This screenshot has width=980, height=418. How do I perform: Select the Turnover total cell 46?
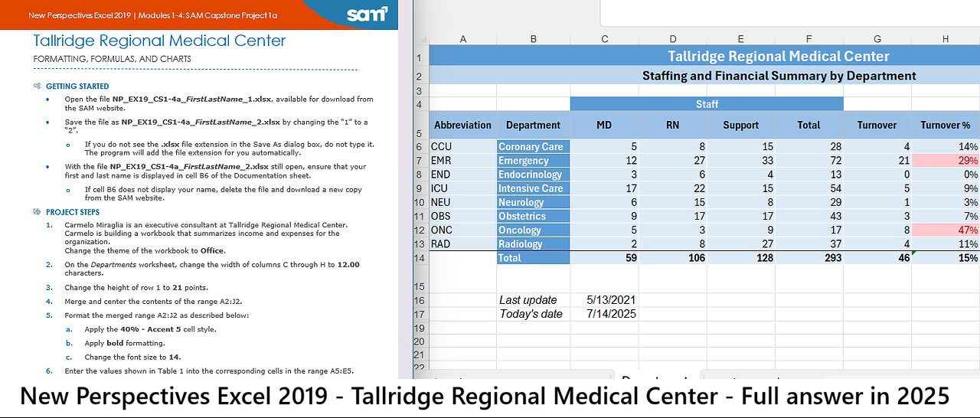coord(877,258)
